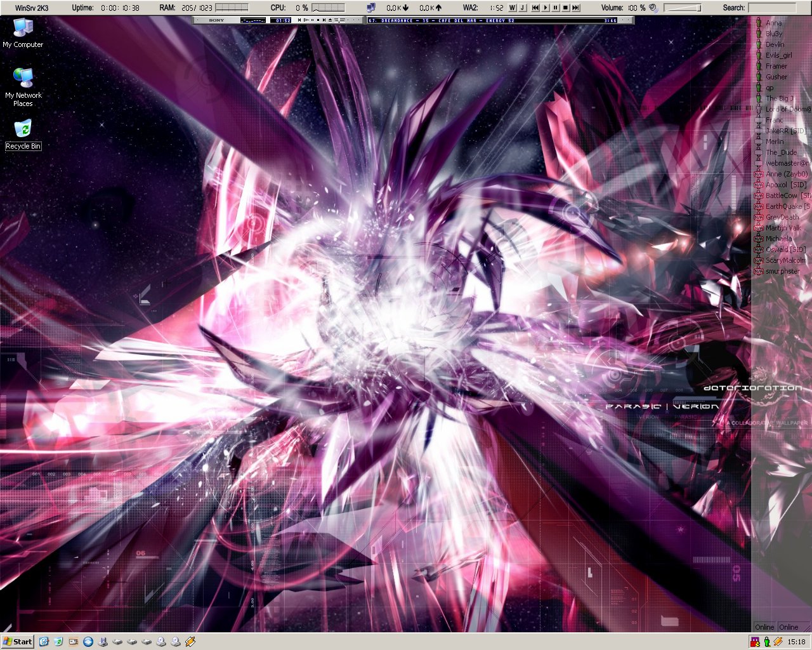Screen dimensions: 812x650
Task: Click the first quick launch icon beside Start
Action: 44,642
